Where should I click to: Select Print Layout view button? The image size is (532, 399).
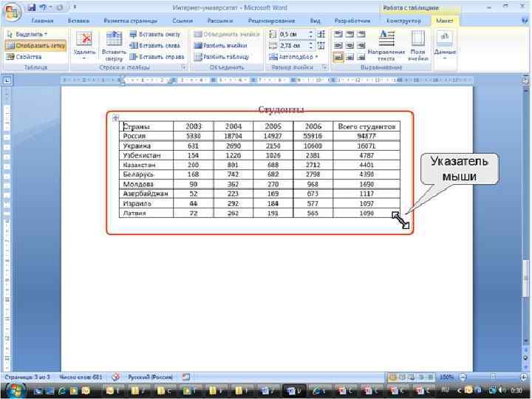pos(393,377)
